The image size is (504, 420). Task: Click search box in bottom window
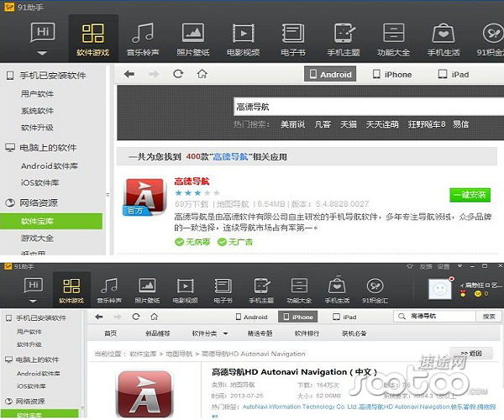435,317
